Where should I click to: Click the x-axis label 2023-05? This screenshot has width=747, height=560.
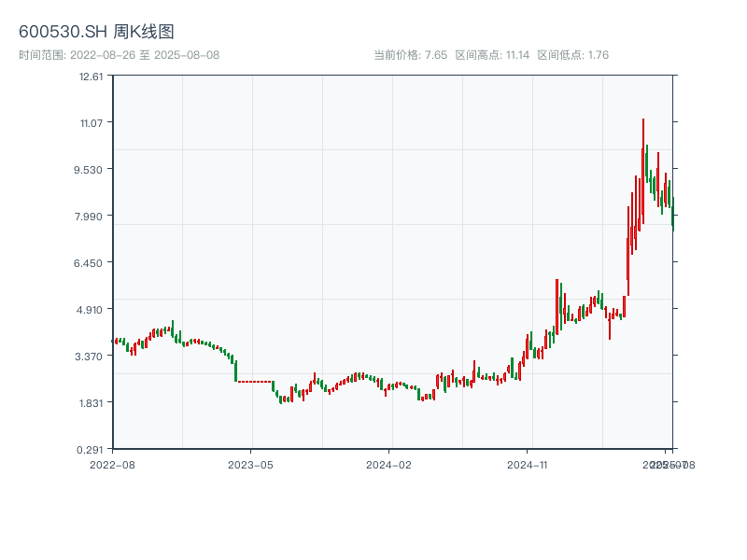[250, 465]
